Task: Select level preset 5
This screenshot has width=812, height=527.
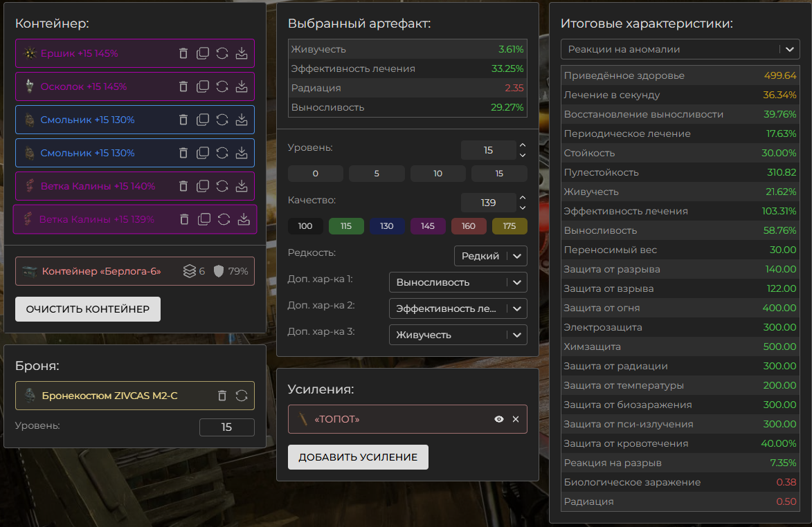Action: 377,174
